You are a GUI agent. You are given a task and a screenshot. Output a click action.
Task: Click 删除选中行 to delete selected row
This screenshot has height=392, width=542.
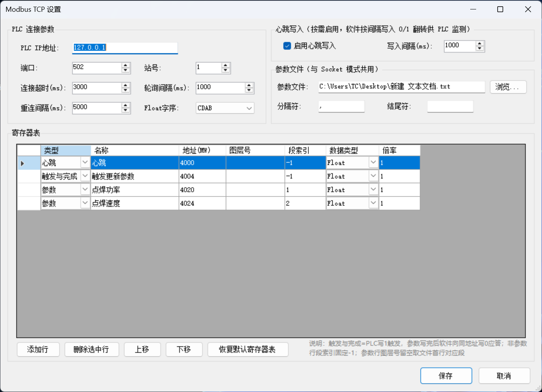(x=91, y=349)
